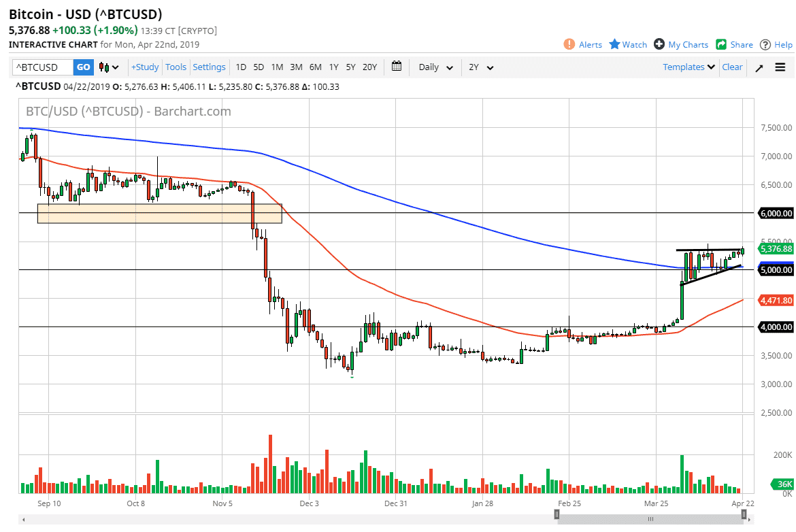This screenshot has height=532, width=796.
Task: Click the +Study link
Action: 144,67
